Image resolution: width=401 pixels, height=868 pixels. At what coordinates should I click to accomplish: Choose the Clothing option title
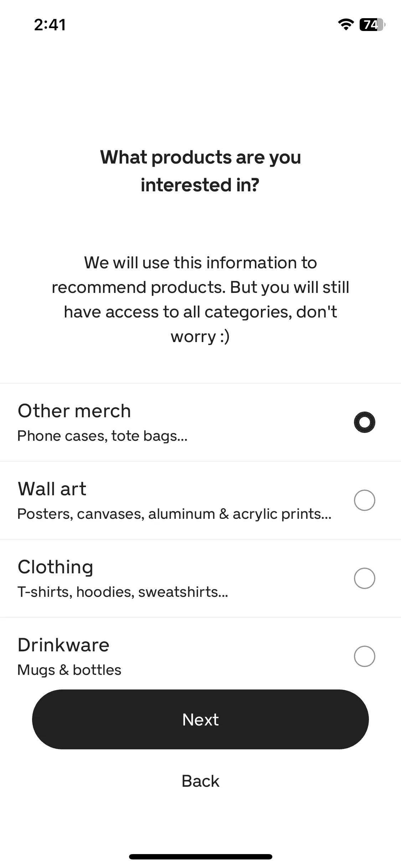coord(56,567)
